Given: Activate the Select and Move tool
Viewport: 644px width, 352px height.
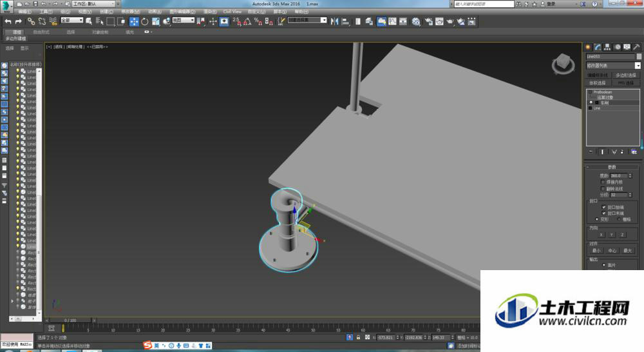Looking at the screenshot, I should click(x=134, y=21).
